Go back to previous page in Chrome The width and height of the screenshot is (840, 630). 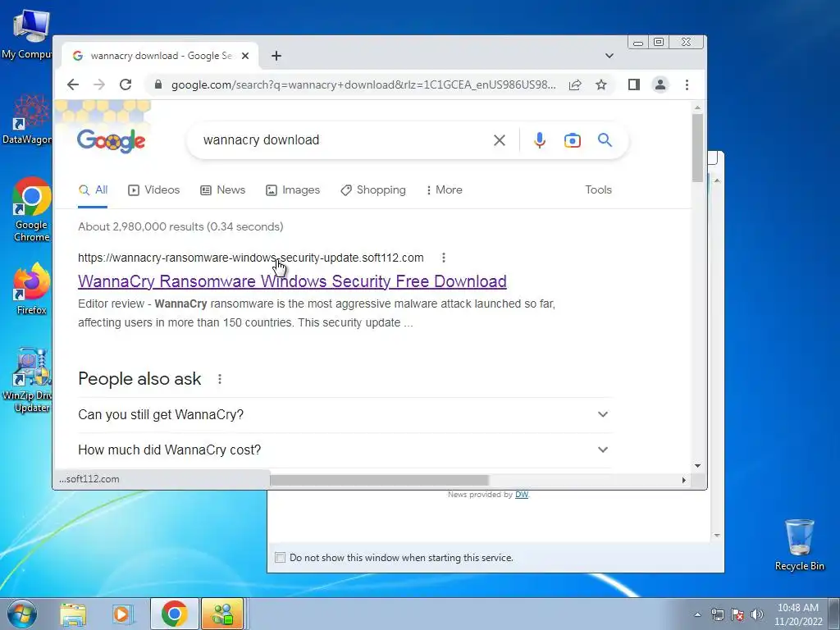click(73, 84)
